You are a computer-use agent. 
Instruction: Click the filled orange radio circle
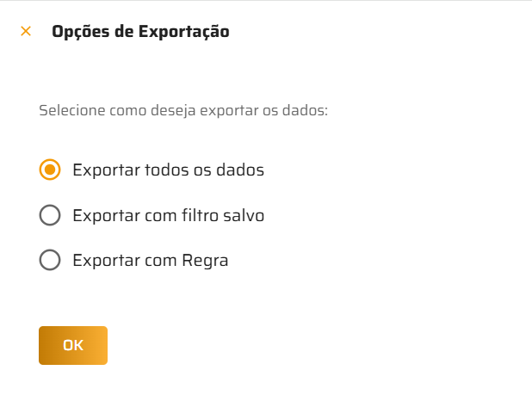(x=50, y=170)
